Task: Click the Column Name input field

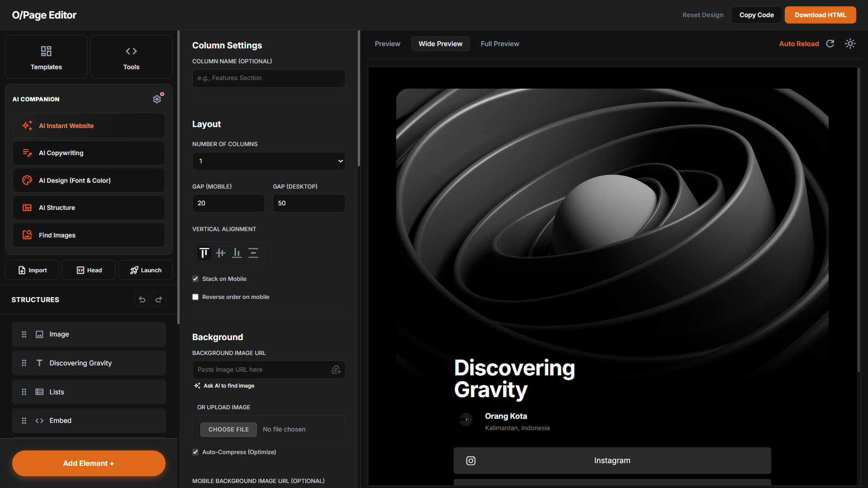Action: 268,78
